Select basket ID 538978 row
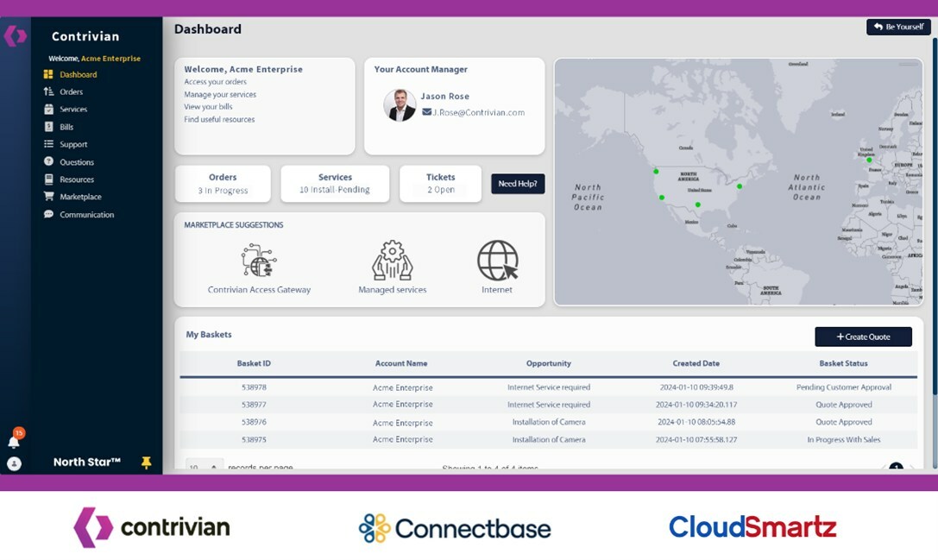 [x=548, y=387]
